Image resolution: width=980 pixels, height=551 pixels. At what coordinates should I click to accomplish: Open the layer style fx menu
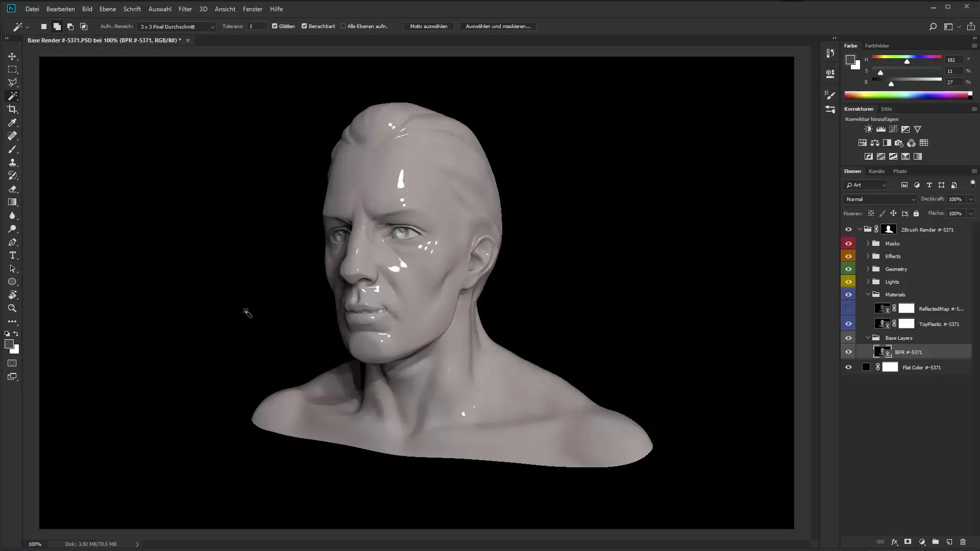[894, 542]
